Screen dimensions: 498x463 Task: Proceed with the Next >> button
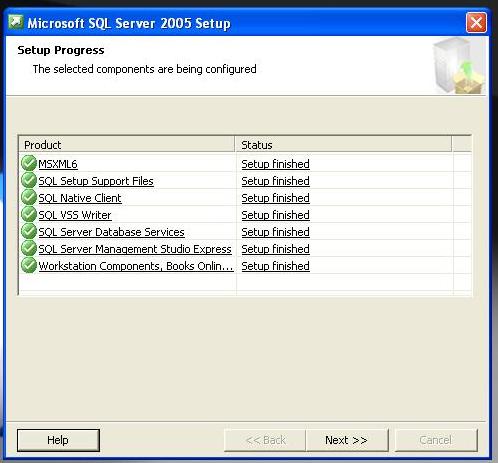coord(347,440)
